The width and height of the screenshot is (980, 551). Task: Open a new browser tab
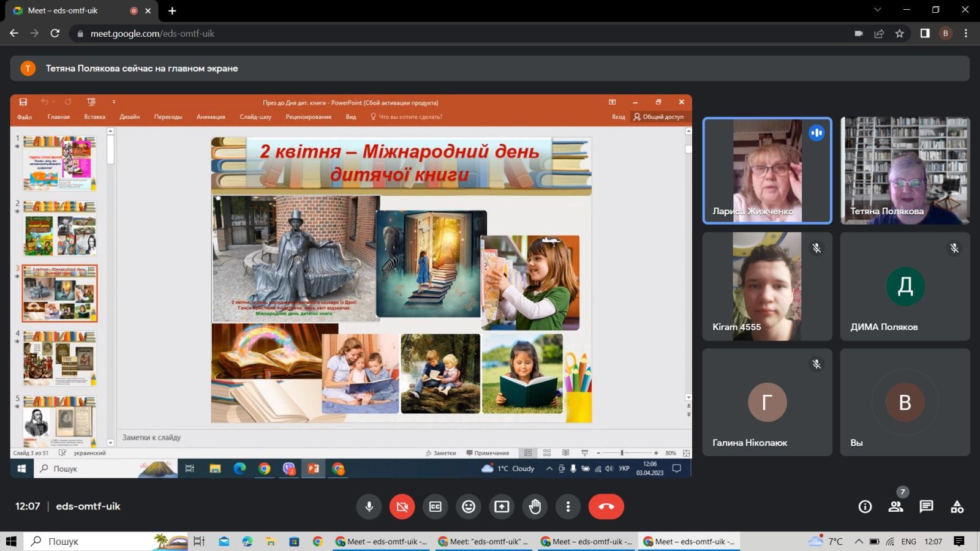coord(172,10)
